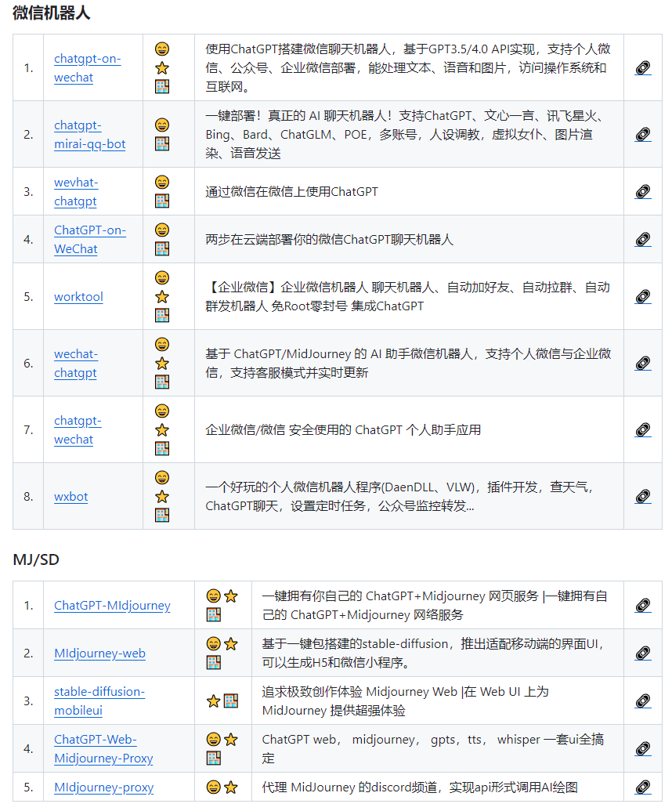Viewport: 672px width, 811px height.
Task: Follow the ChatGPT-Web-Midjourney-Proxy link
Action: pos(103,748)
